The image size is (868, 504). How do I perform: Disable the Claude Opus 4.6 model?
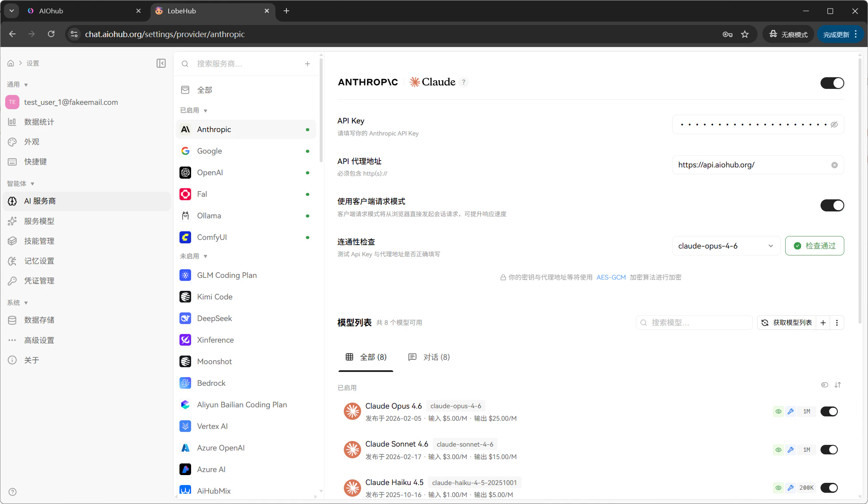point(829,412)
